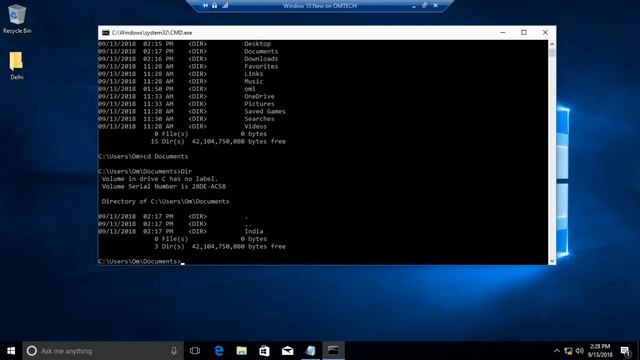Open the Windows Start menu
The image size is (640, 360).
(11, 351)
